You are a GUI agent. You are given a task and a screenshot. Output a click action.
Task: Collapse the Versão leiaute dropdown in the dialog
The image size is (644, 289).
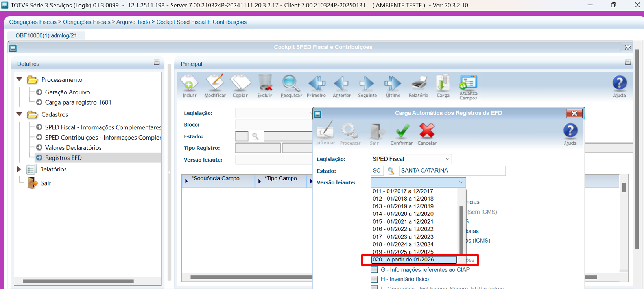461,182
